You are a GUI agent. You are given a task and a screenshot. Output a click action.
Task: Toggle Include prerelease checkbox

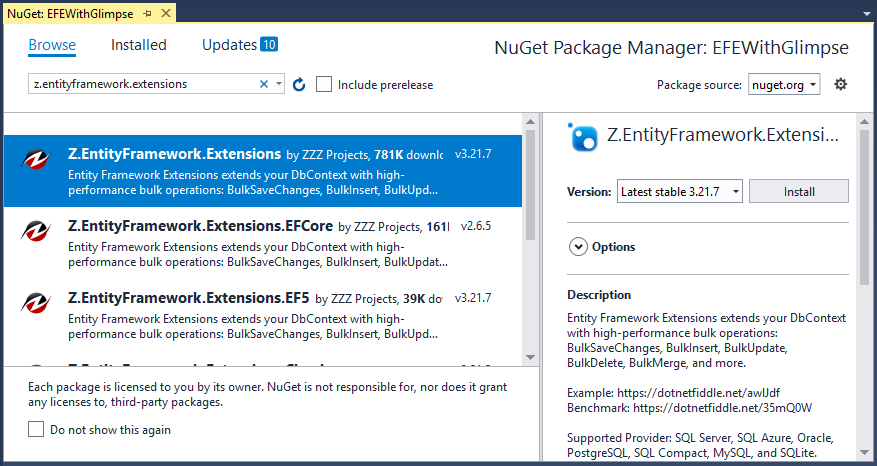pyautogui.click(x=324, y=84)
